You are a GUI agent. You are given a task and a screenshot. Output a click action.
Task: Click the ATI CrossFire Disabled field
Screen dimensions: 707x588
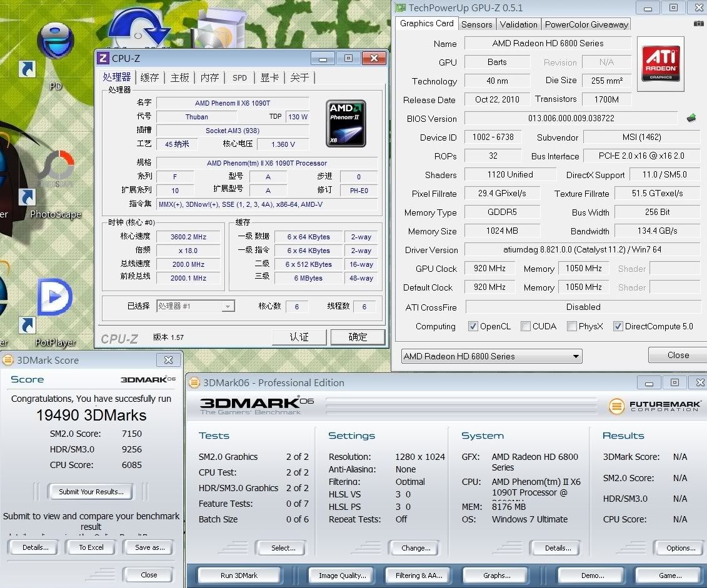(583, 307)
